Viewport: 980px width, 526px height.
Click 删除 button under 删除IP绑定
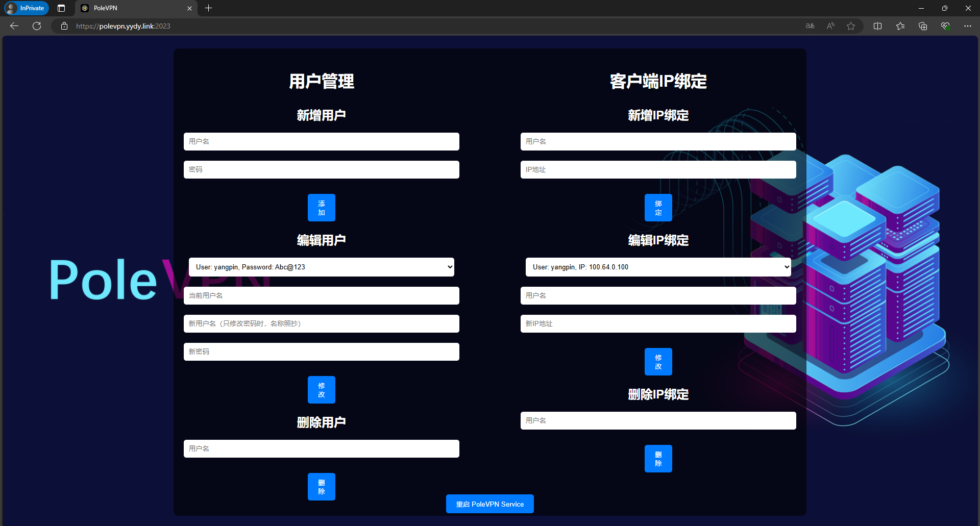pos(658,459)
